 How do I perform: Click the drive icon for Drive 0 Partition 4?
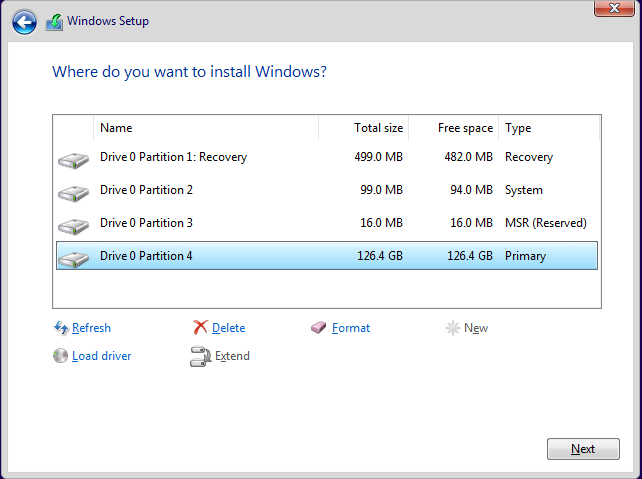73,259
